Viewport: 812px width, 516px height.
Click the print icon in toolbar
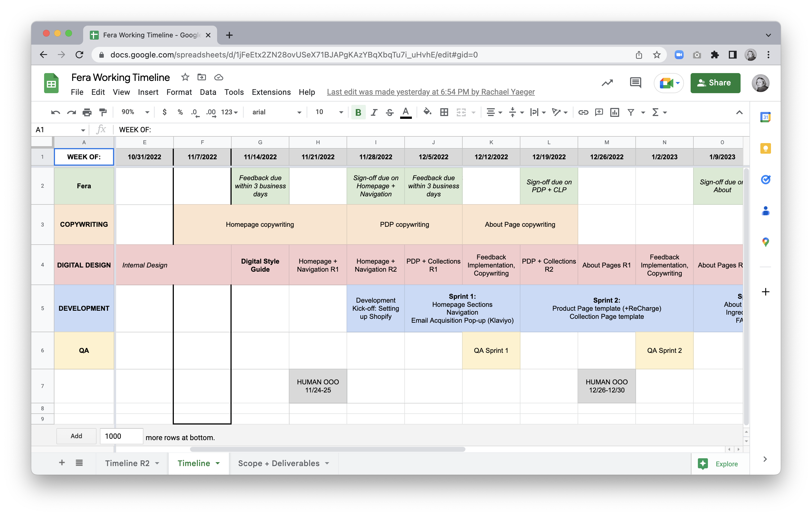click(x=87, y=112)
